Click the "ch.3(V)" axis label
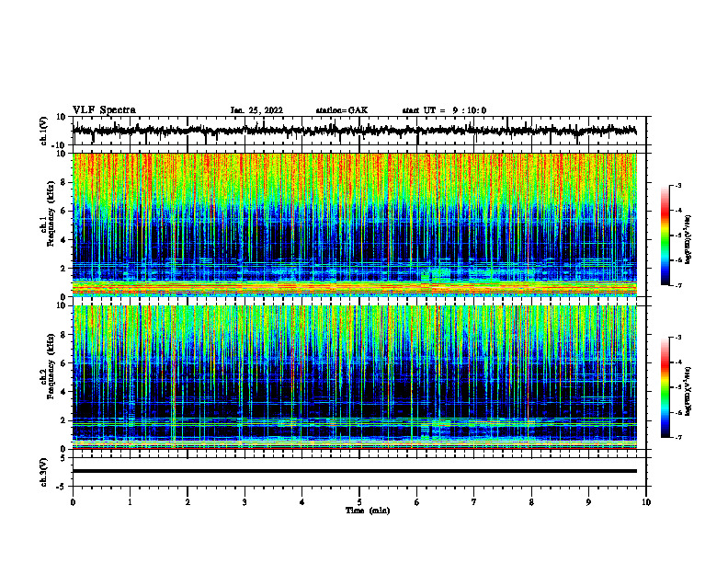 tap(44, 472)
